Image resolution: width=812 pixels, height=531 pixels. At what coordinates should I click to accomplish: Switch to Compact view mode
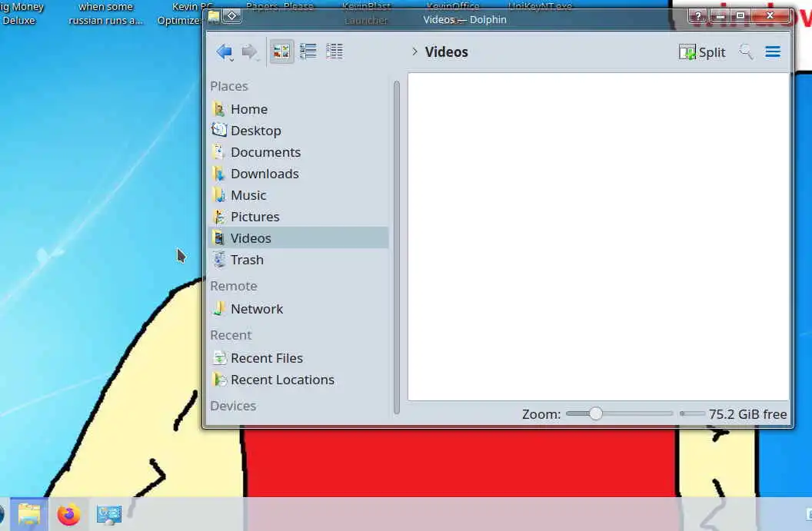308,51
